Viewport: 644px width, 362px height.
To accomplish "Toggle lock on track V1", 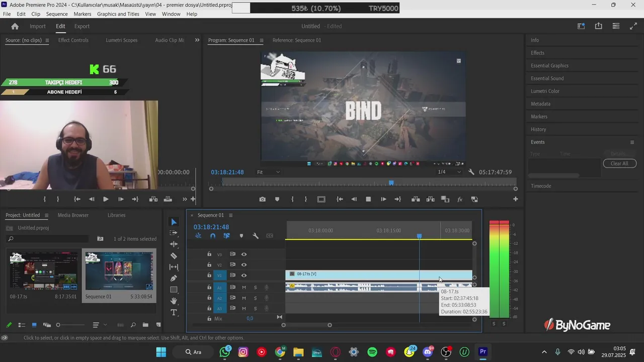I will 209,275.
